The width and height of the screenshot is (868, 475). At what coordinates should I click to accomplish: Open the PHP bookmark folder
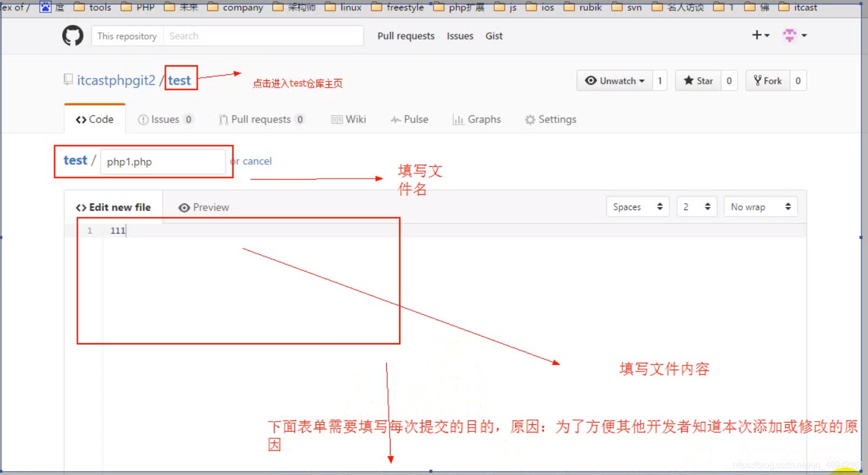(x=138, y=7)
